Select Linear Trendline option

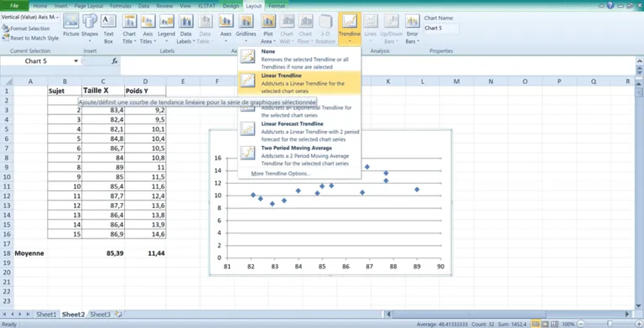(299, 83)
